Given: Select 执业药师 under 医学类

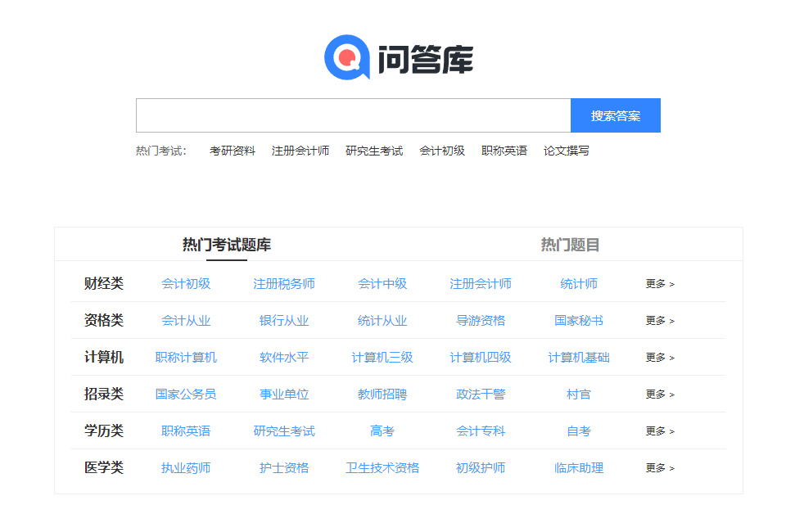Looking at the screenshot, I should [186, 467].
